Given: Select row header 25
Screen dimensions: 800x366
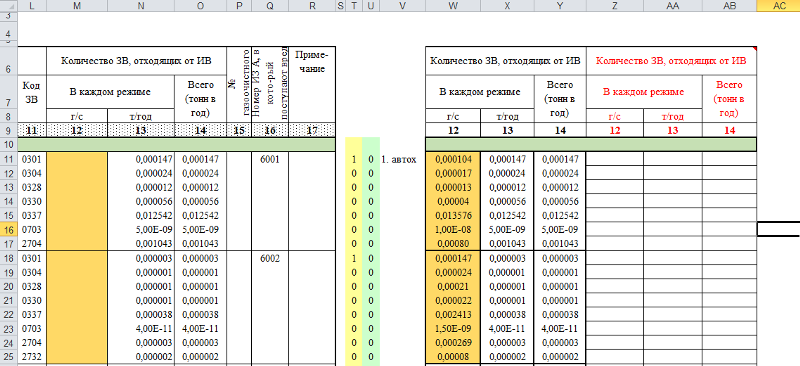Looking at the screenshot, I should (x=9, y=356).
